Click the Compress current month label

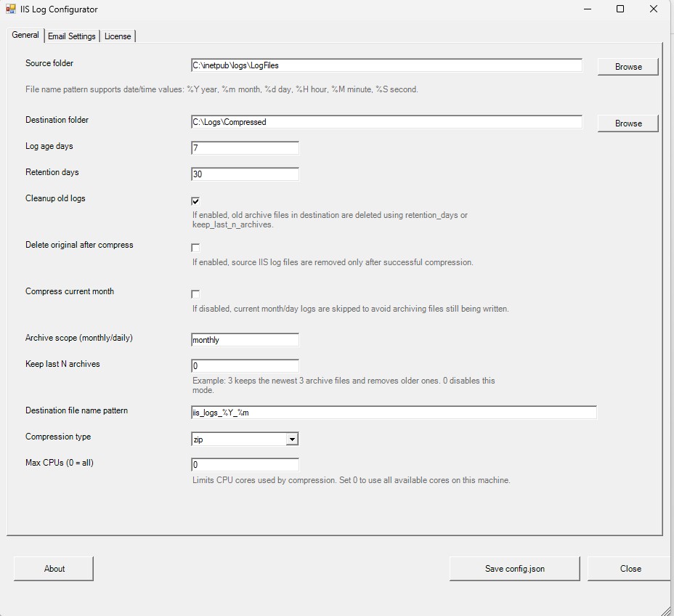(x=70, y=291)
